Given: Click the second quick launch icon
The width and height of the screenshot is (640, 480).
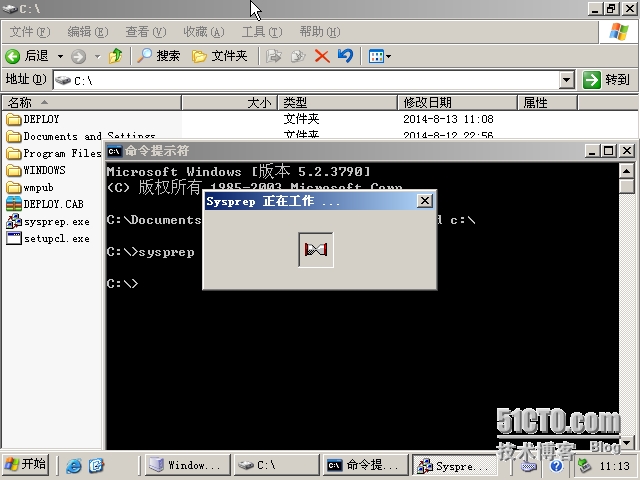Looking at the screenshot, I should 97,465.
